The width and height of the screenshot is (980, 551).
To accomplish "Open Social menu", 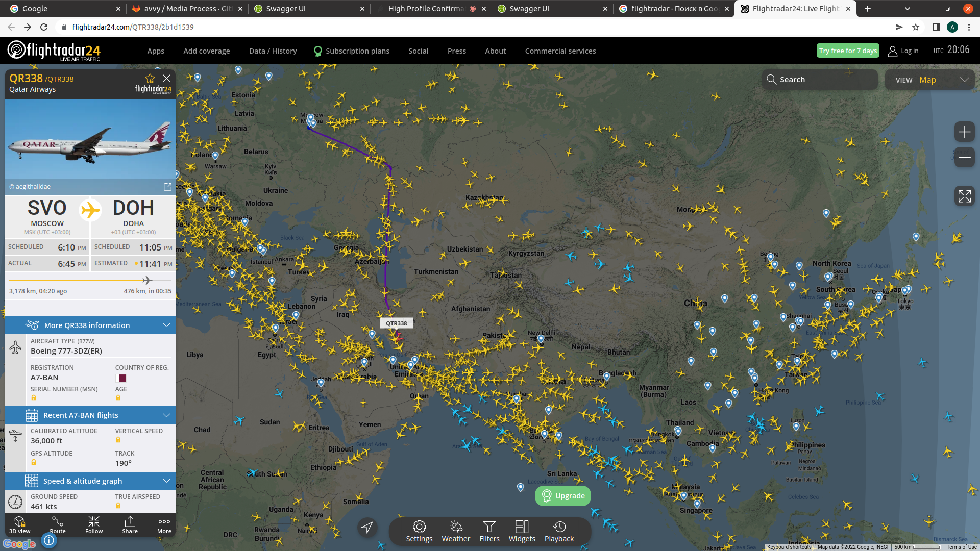I will tap(418, 51).
